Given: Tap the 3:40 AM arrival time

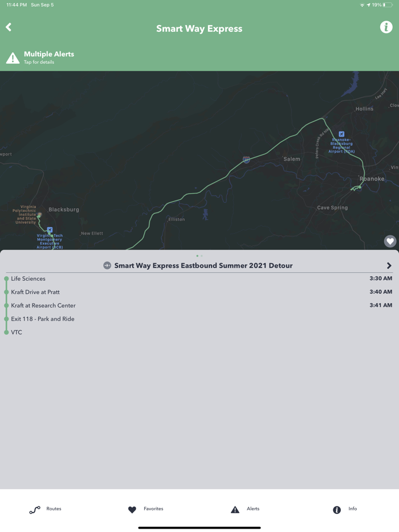Looking at the screenshot, I should point(381,292).
